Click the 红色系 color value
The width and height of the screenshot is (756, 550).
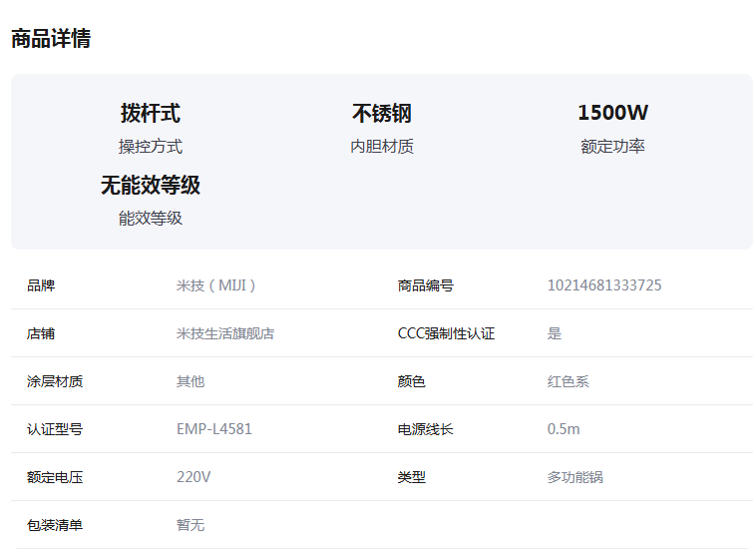tap(567, 381)
